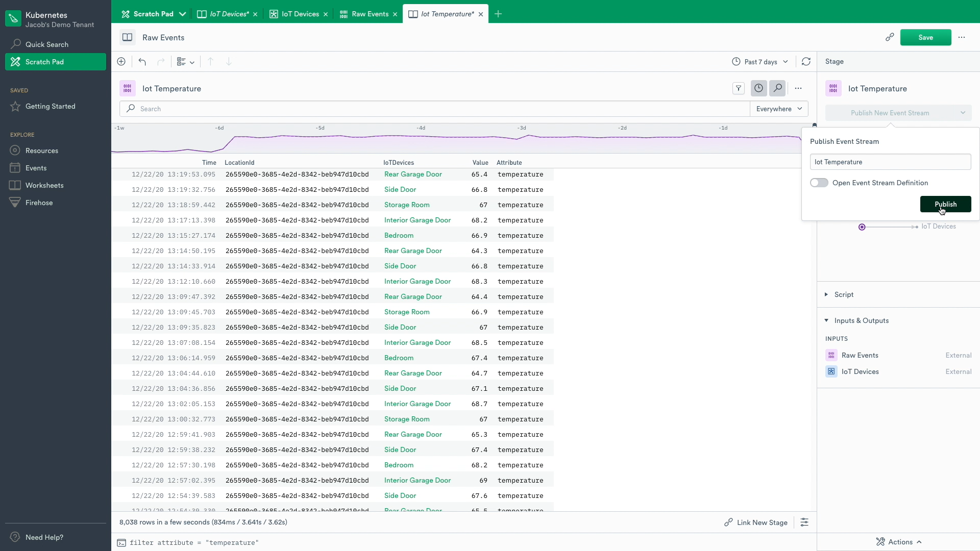Go to Worksheets
This screenshot has width=980, height=551.
pos(56,185)
